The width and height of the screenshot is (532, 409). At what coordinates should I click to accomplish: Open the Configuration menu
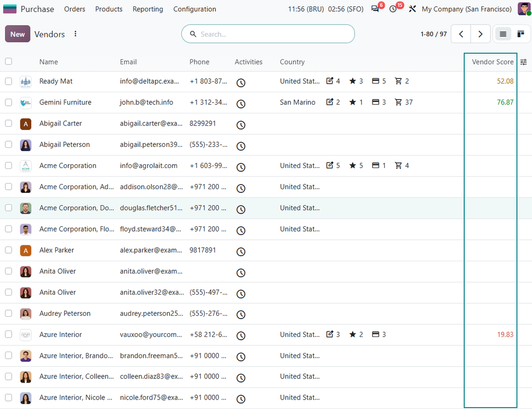tap(195, 9)
